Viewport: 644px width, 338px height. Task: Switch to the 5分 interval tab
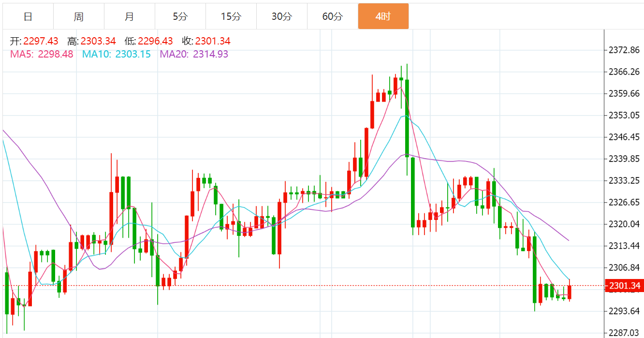[180, 16]
